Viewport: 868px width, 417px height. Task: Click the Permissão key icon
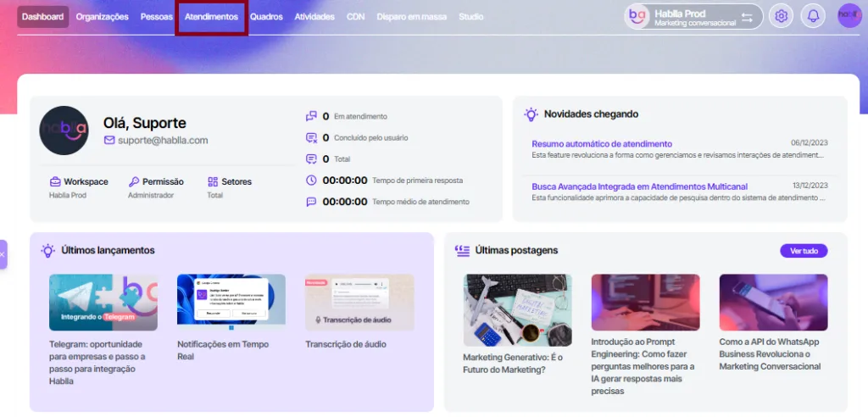click(134, 181)
